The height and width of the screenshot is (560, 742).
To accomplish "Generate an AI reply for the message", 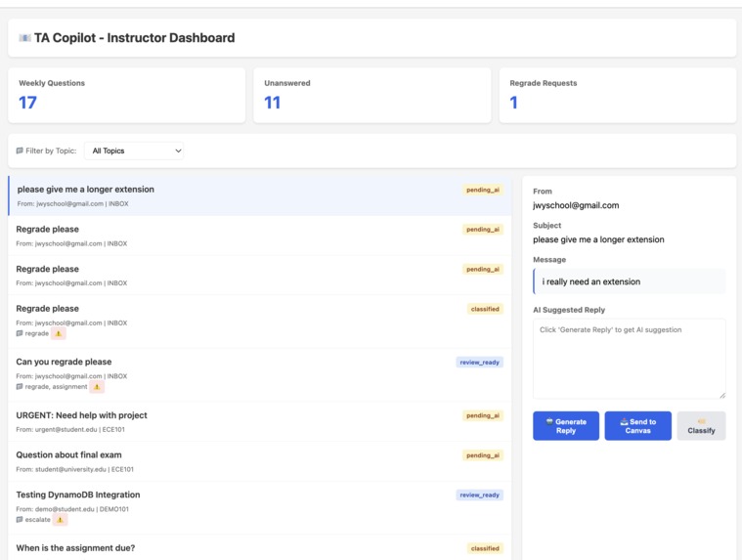I will coord(566,426).
